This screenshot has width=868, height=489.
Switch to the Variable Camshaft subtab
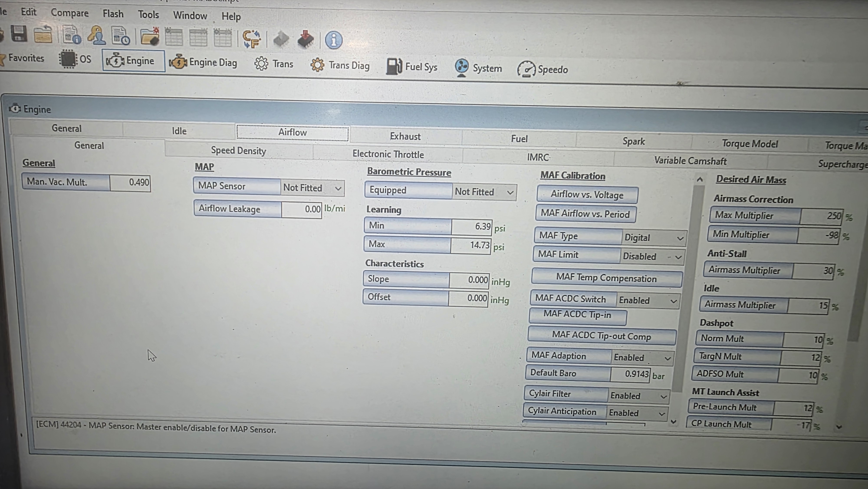coord(690,160)
